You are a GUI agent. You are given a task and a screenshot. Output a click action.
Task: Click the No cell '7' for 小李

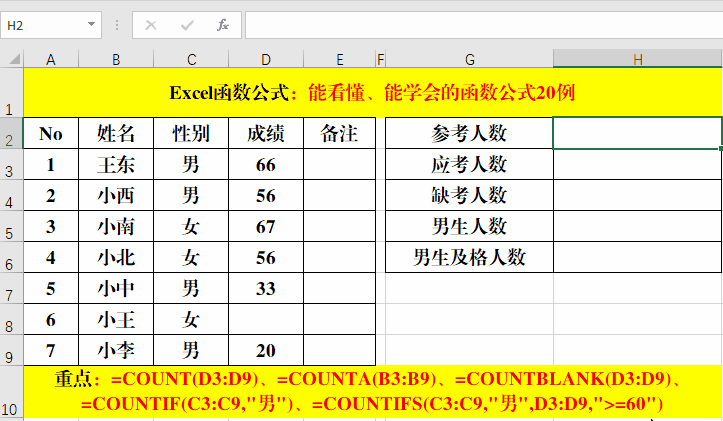coord(51,350)
